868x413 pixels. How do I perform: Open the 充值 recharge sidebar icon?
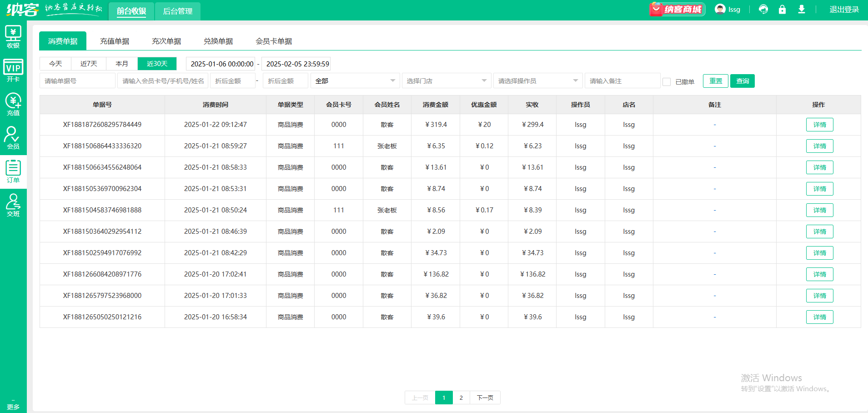pyautogui.click(x=13, y=104)
